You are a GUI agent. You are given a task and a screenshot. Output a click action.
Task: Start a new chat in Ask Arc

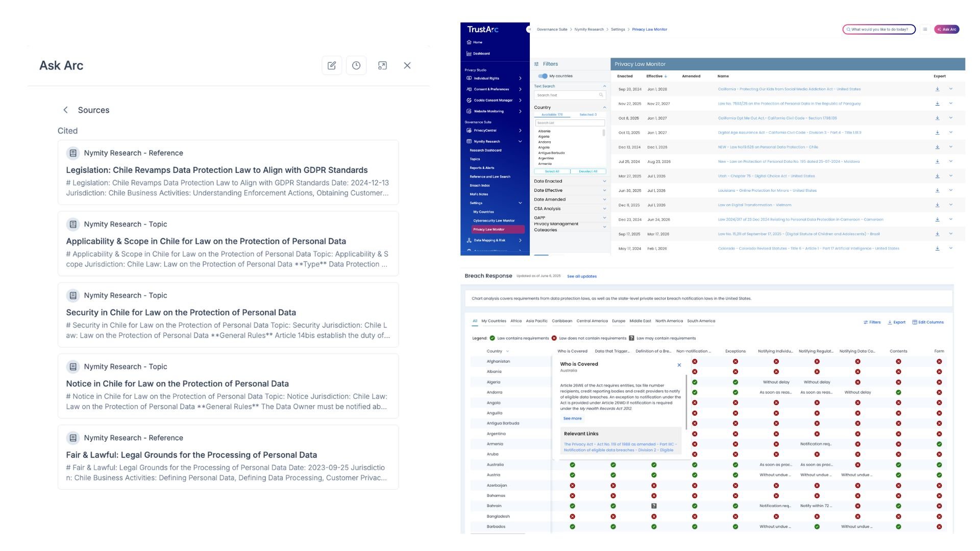click(x=332, y=65)
